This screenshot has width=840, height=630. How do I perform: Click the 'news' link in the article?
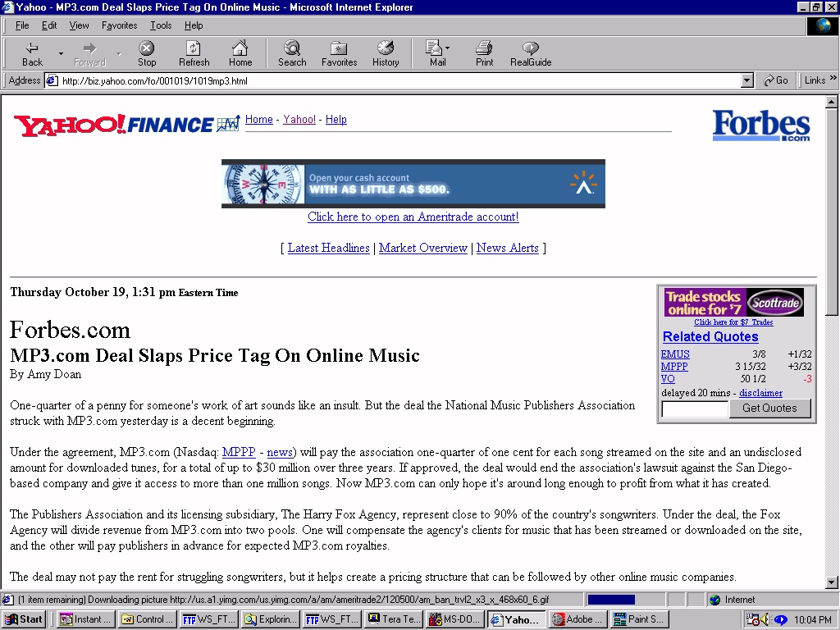click(280, 452)
